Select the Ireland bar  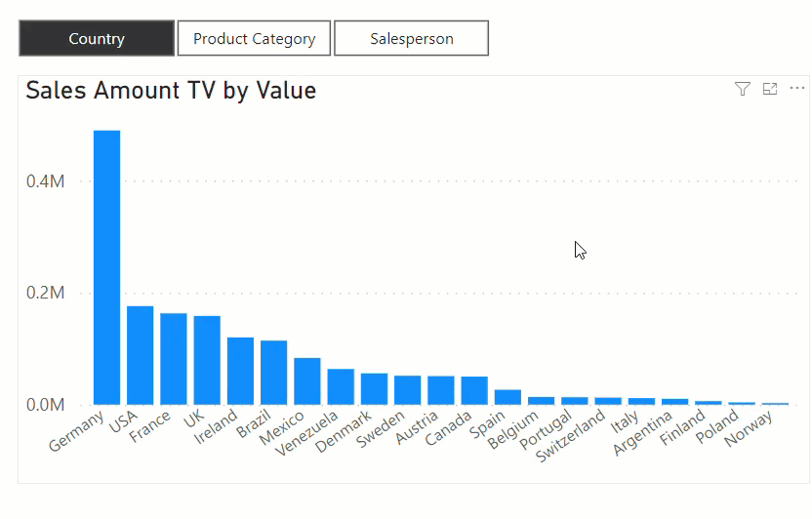240,371
